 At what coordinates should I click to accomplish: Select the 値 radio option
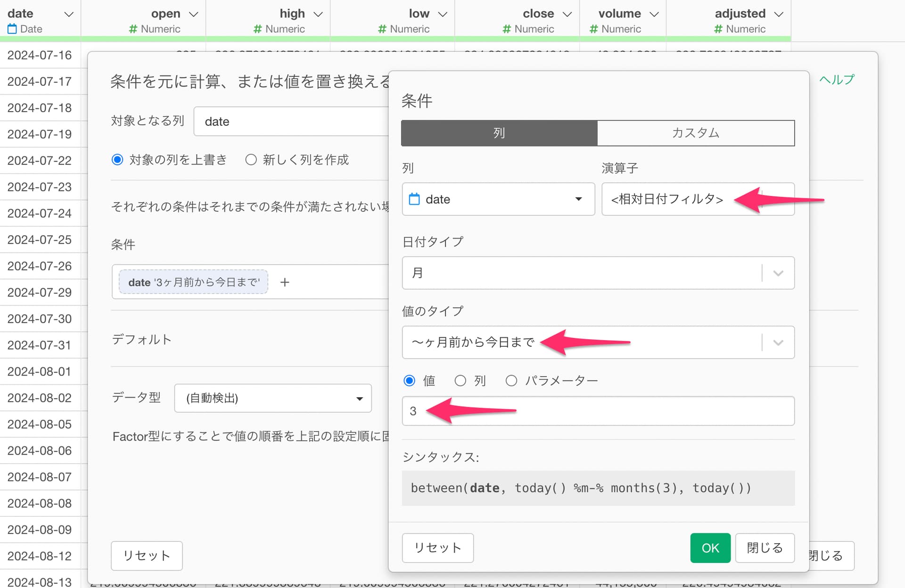(410, 381)
